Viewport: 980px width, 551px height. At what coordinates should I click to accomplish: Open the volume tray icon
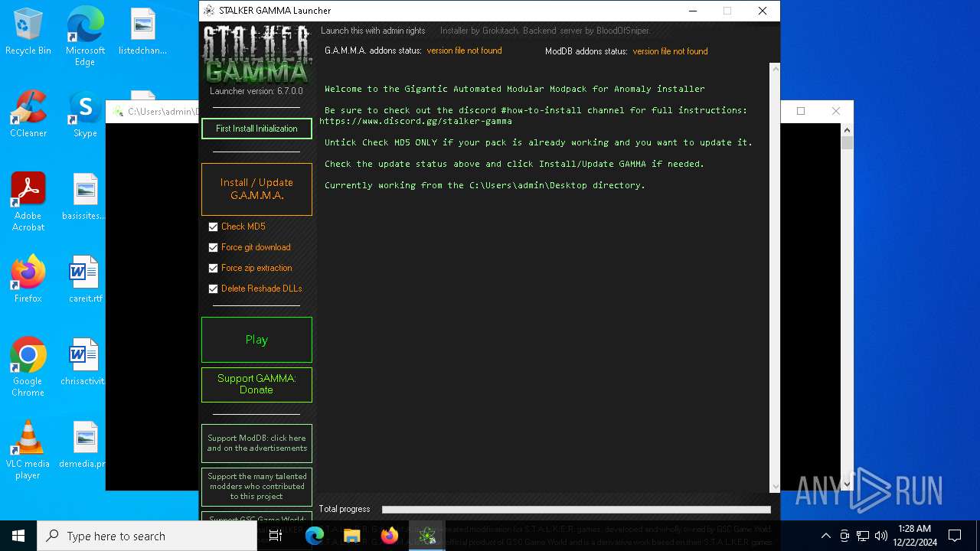click(x=880, y=536)
